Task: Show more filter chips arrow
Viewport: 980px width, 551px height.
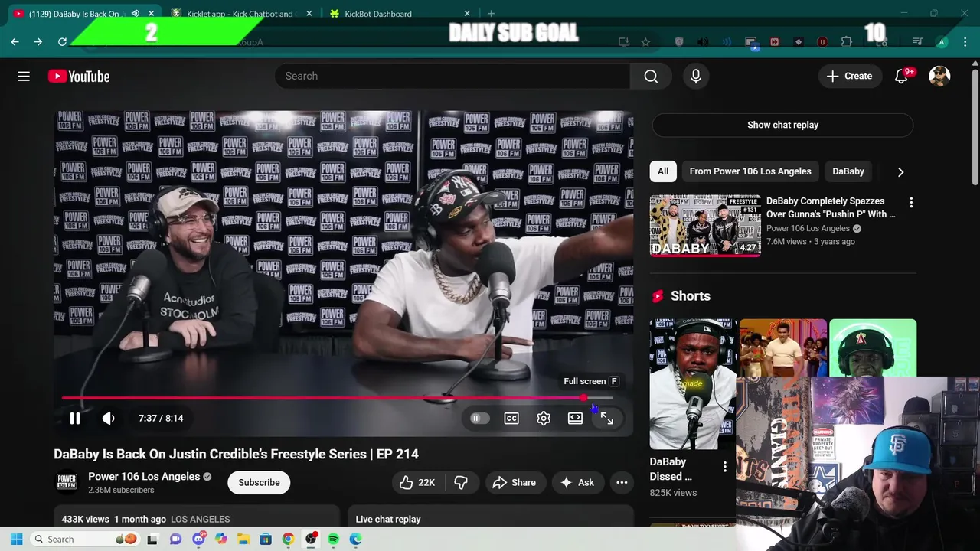Action: [900, 172]
